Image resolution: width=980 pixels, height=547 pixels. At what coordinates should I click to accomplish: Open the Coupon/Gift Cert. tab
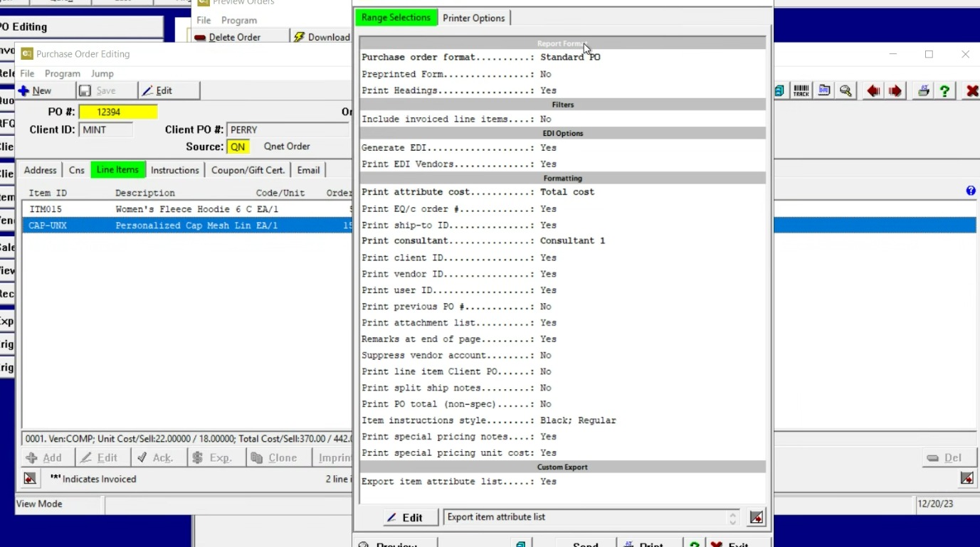[x=248, y=170]
